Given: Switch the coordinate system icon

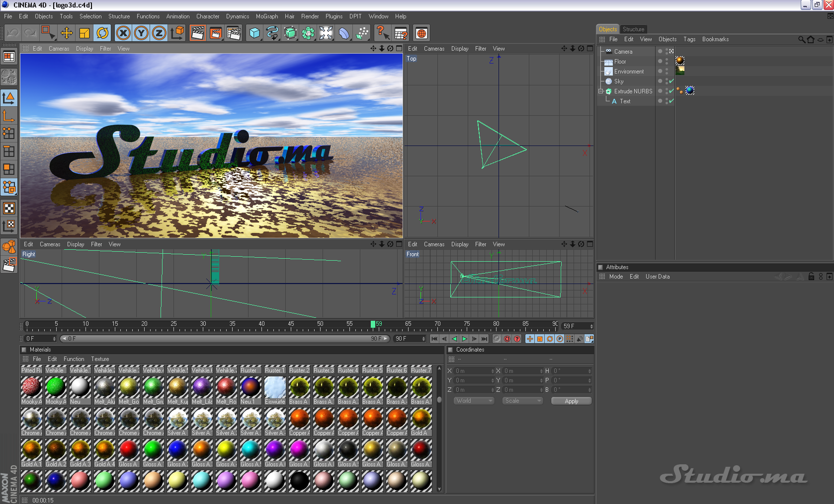Looking at the screenshot, I should [177, 33].
